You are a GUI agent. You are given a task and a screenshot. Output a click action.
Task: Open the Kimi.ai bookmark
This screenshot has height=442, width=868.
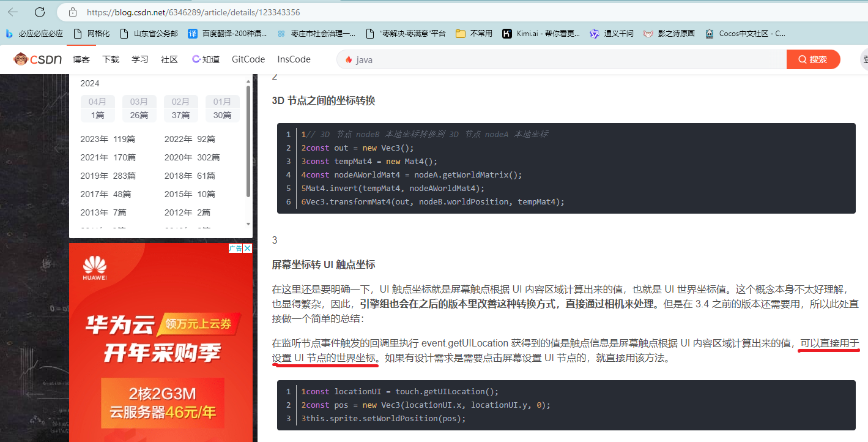pos(541,34)
